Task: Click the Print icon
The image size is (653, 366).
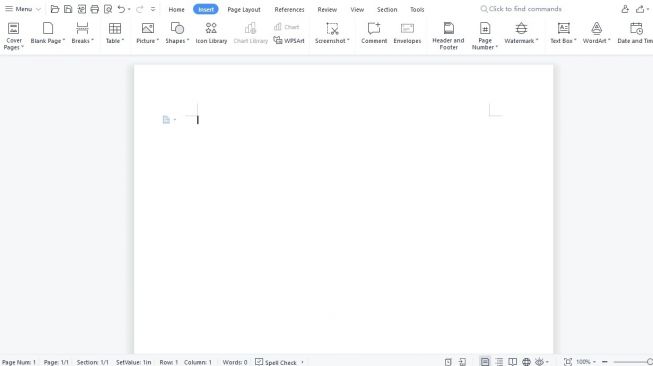Action: coord(95,9)
